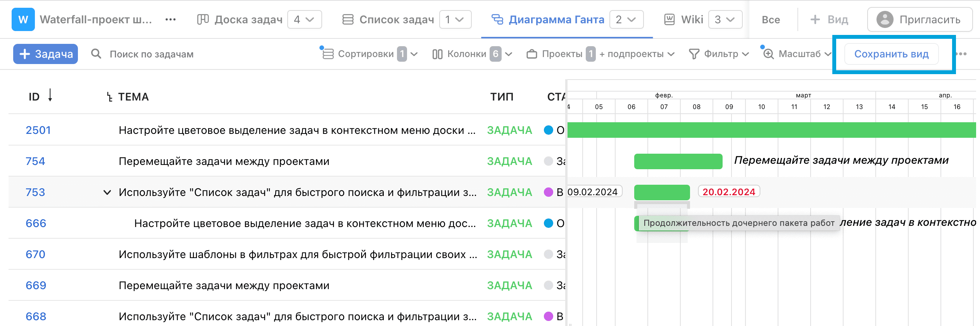Click the search magnifier icon
The image size is (980, 326).
[96, 54]
